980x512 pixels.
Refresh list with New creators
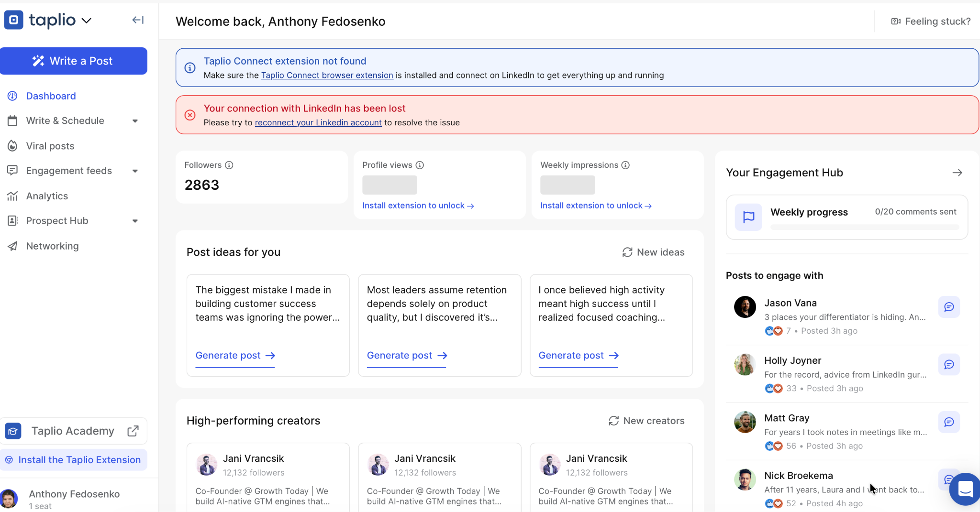tap(646, 421)
